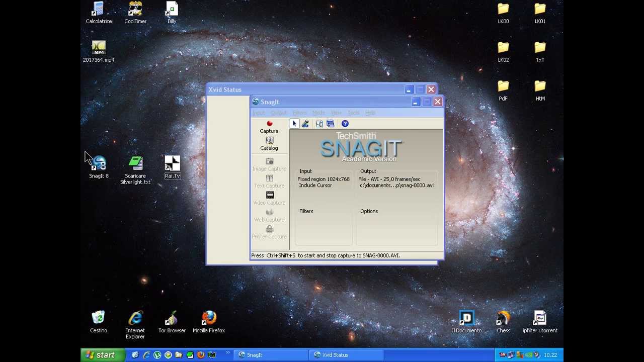Screen dimensions: 644x362
Task: Select the Tor Browser desktop icon
Action: [172, 322]
